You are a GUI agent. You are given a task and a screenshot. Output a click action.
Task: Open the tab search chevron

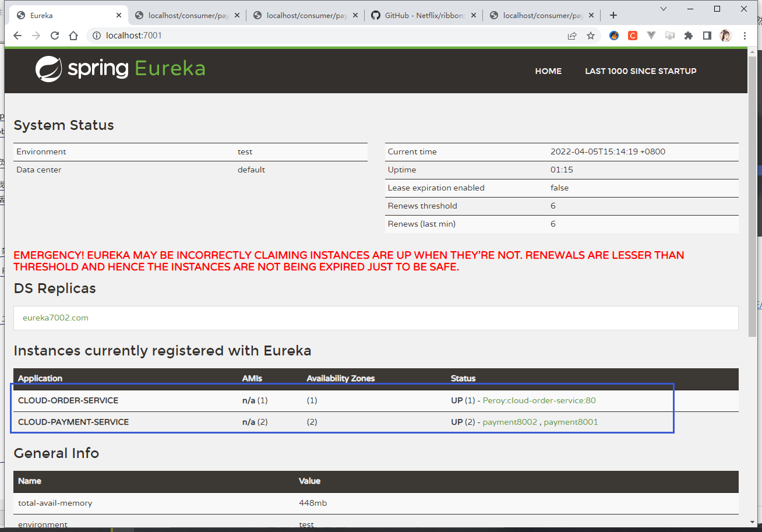[x=664, y=9]
